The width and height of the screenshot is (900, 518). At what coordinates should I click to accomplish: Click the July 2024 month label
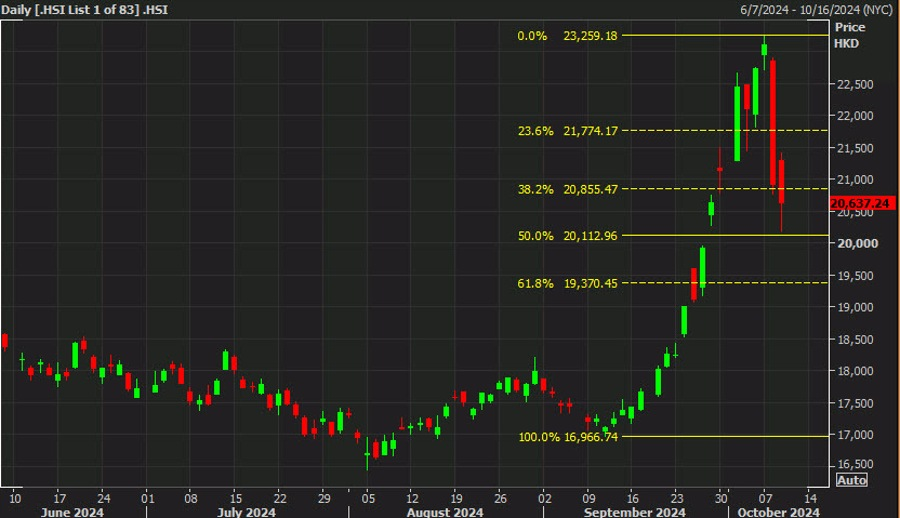[x=246, y=512]
